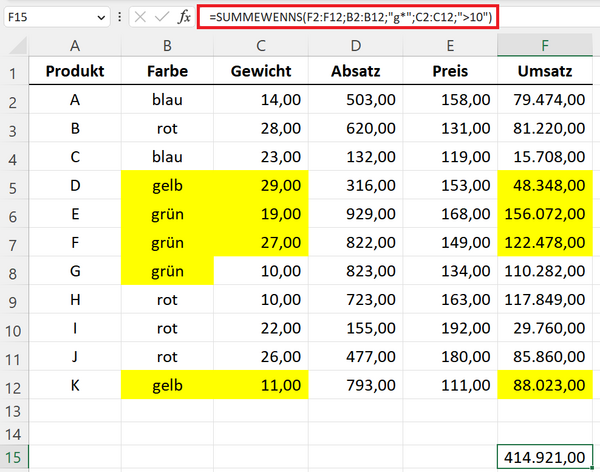
Task: Select row 1 header
Action: [14, 73]
